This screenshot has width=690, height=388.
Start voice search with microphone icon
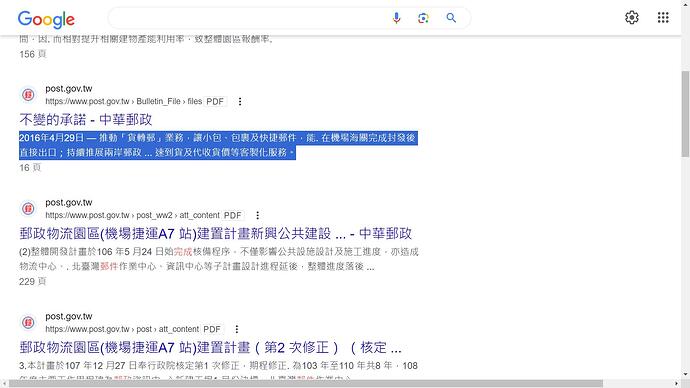coord(396,18)
